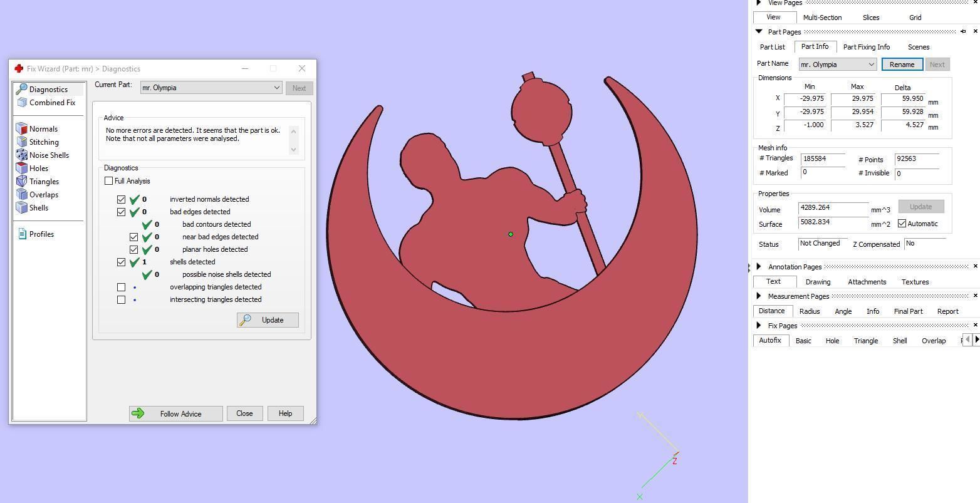Select the Combined Fix icon
Image resolution: width=980 pixels, height=503 pixels.
(22, 103)
